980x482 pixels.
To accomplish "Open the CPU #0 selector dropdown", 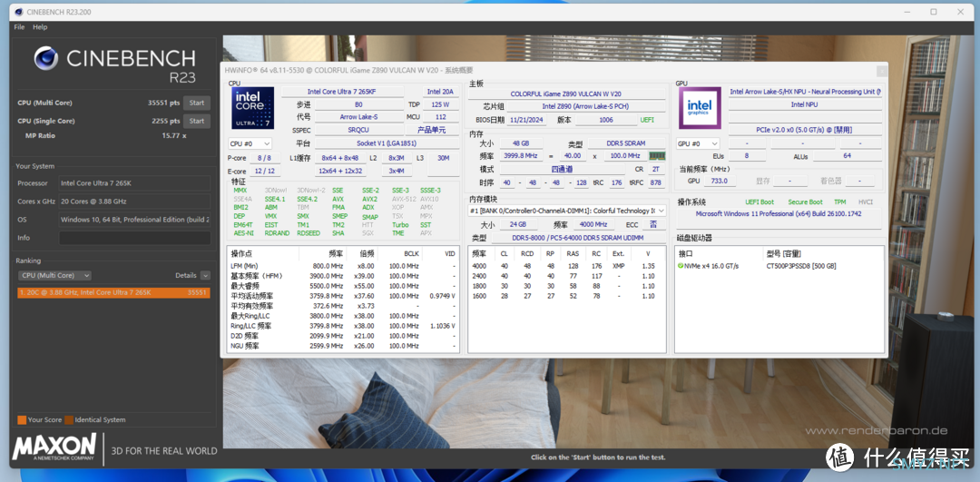I will pos(250,143).
